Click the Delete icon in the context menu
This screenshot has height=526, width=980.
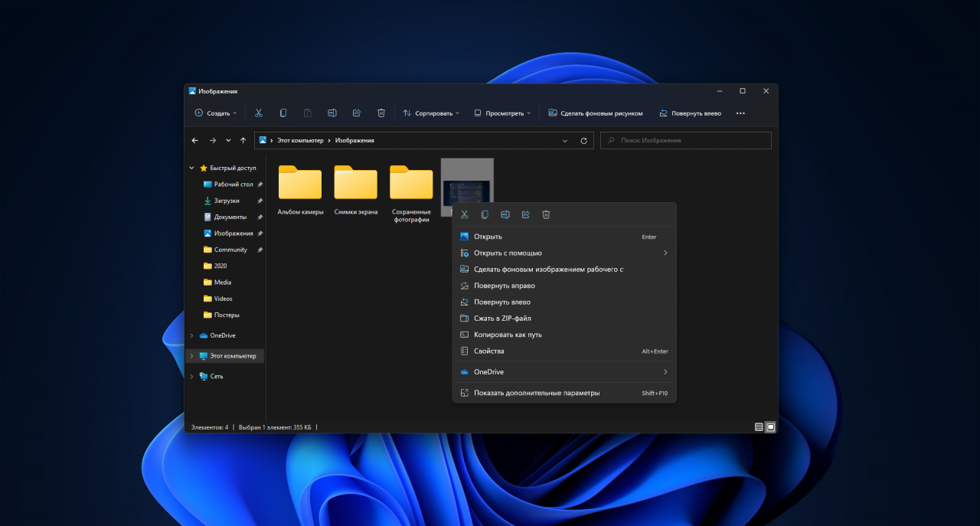(546, 215)
